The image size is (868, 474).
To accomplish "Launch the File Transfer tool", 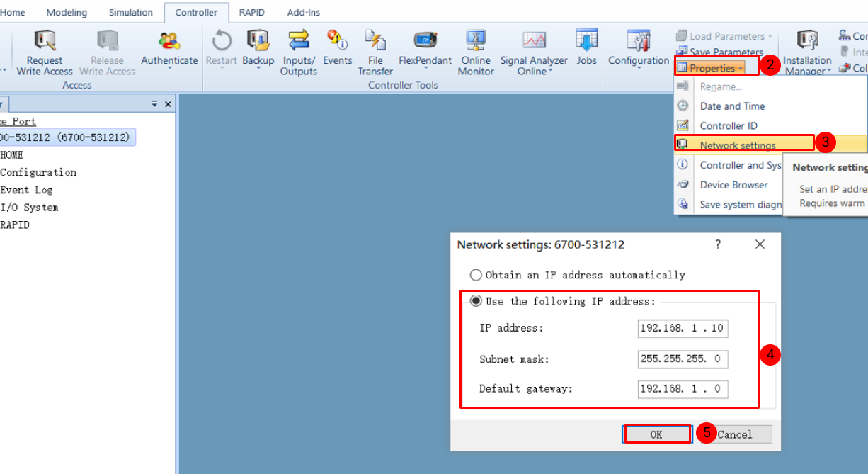I will 375,52.
